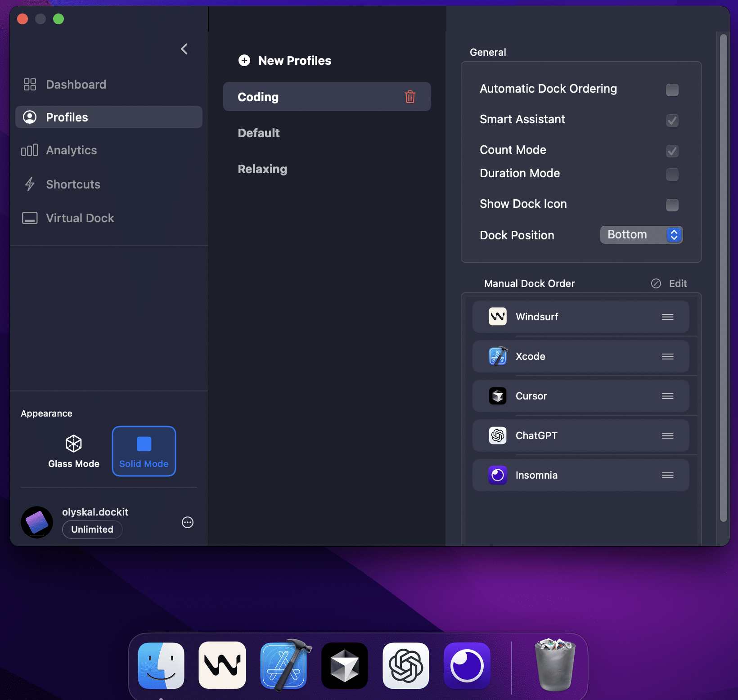Launch Insomnia from the Dock
Viewport: 738px width, 700px height.
(467, 666)
